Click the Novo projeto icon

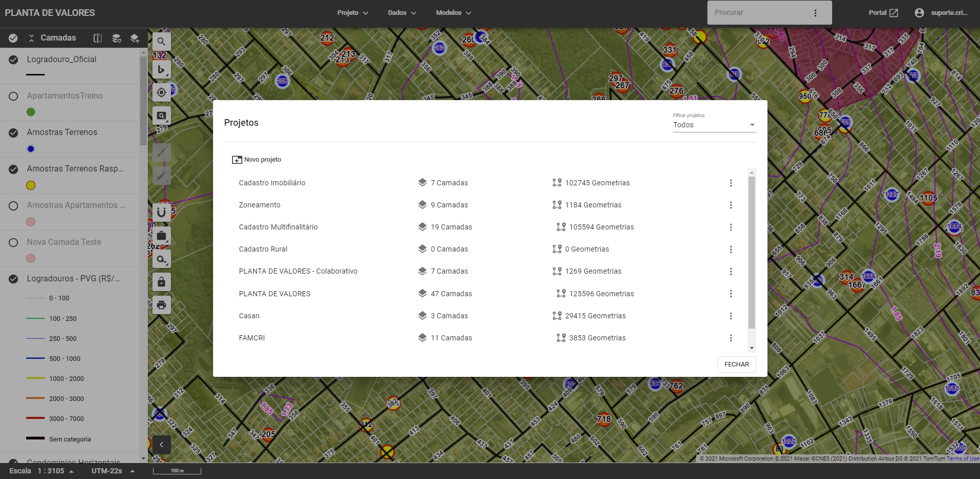pyautogui.click(x=237, y=160)
